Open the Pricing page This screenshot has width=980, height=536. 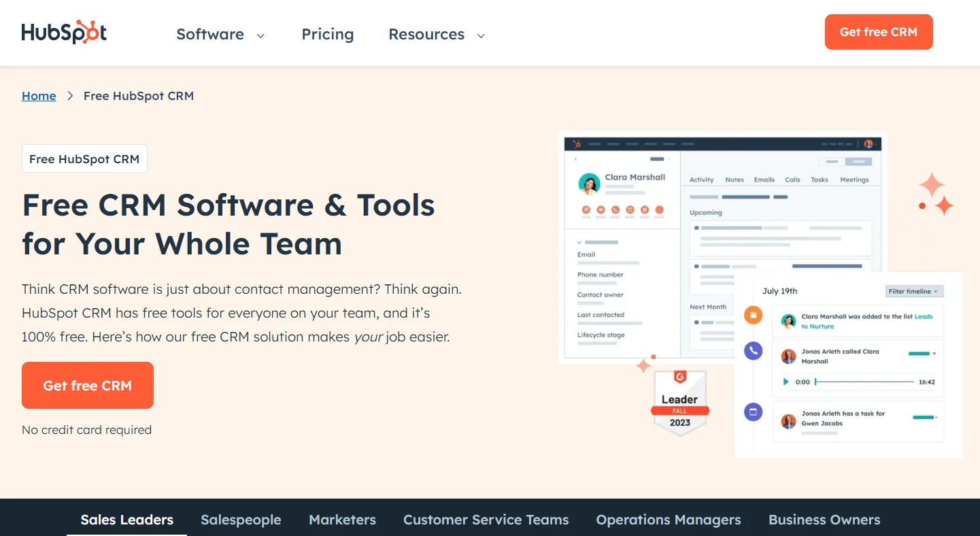328,34
